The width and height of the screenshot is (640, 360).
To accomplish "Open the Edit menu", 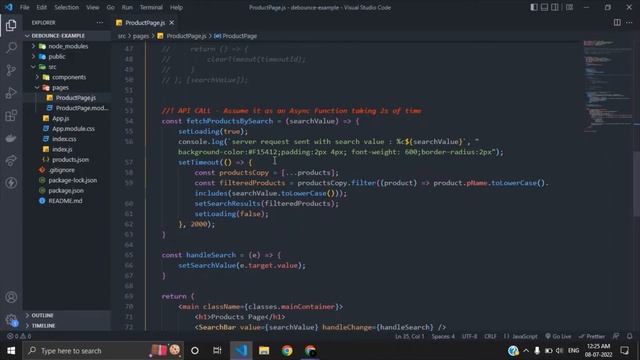I will (x=41, y=7).
